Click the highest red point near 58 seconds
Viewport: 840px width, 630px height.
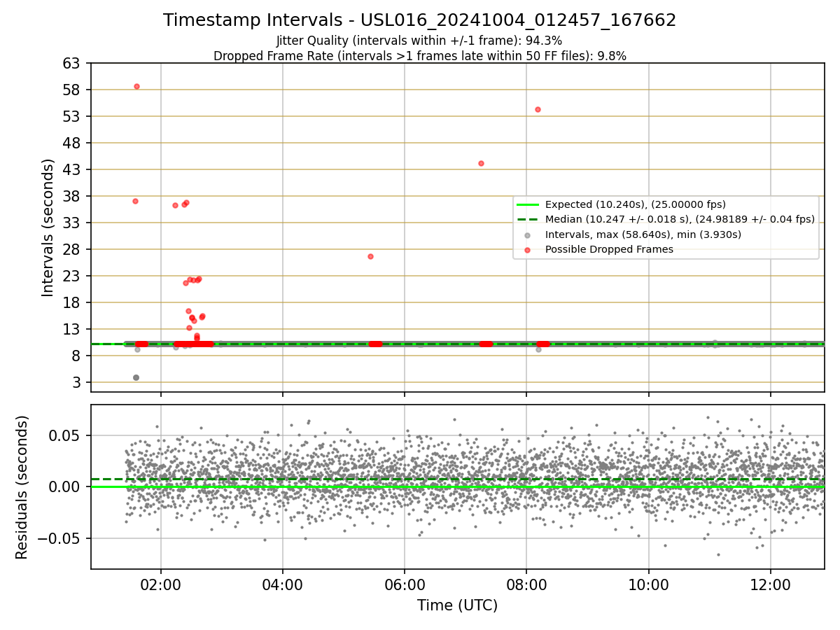tap(136, 86)
